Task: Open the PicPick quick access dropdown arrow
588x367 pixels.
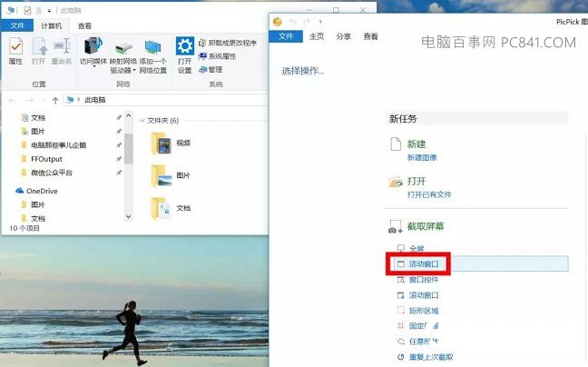Action: (x=320, y=22)
